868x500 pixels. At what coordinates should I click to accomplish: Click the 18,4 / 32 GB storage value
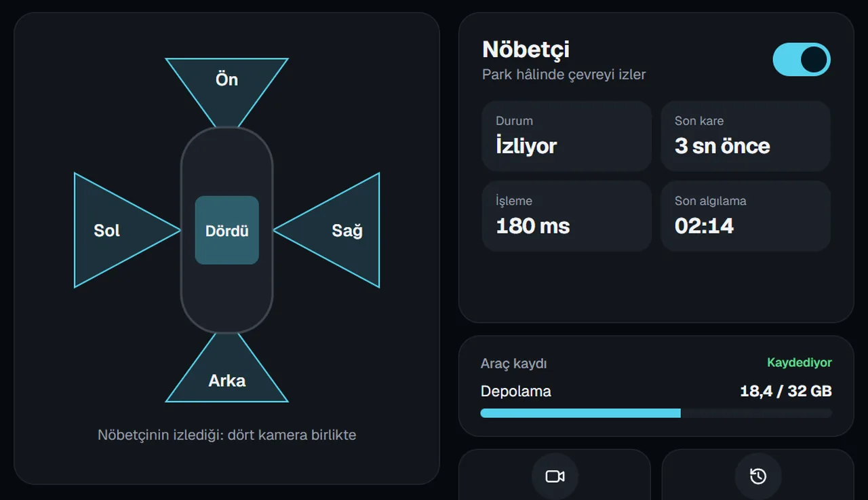[786, 391]
